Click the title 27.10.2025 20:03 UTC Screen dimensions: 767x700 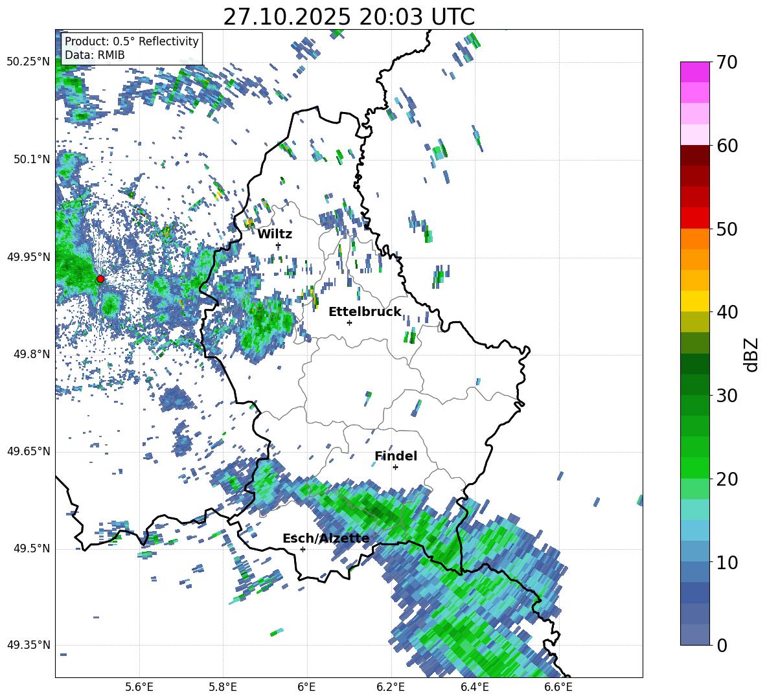pyautogui.click(x=349, y=17)
